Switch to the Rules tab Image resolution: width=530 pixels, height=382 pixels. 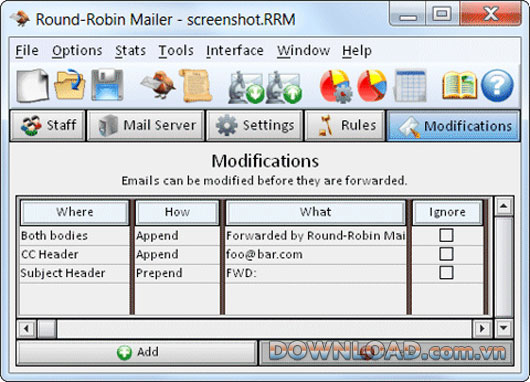(x=345, y=125)
